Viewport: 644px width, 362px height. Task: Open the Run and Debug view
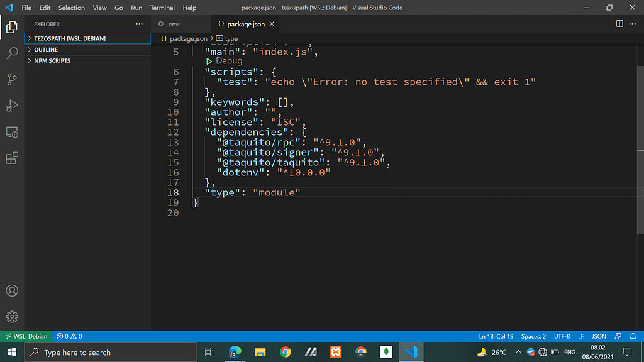click(x=12, y=106)
